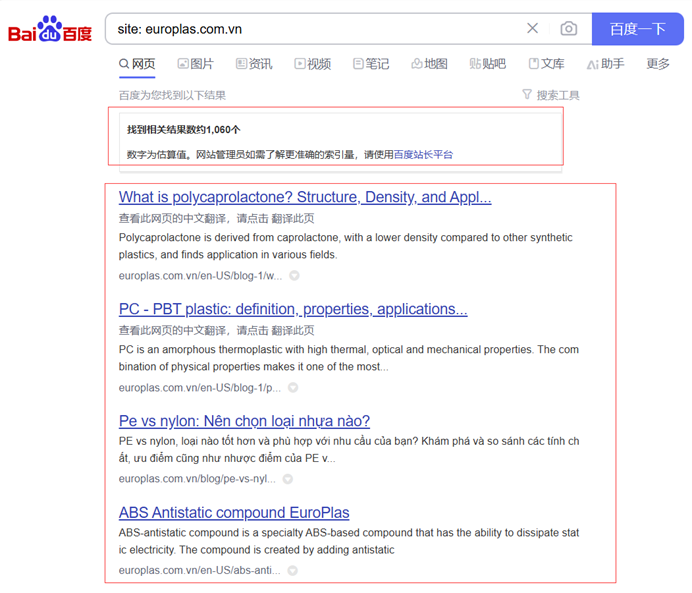Go to the 地图 tab
Viewport: 692px width, 593px height.
(429, 64)
